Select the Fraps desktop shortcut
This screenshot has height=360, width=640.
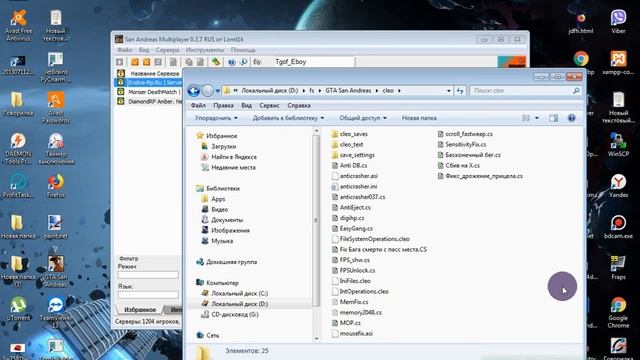[x=618, y=268]
